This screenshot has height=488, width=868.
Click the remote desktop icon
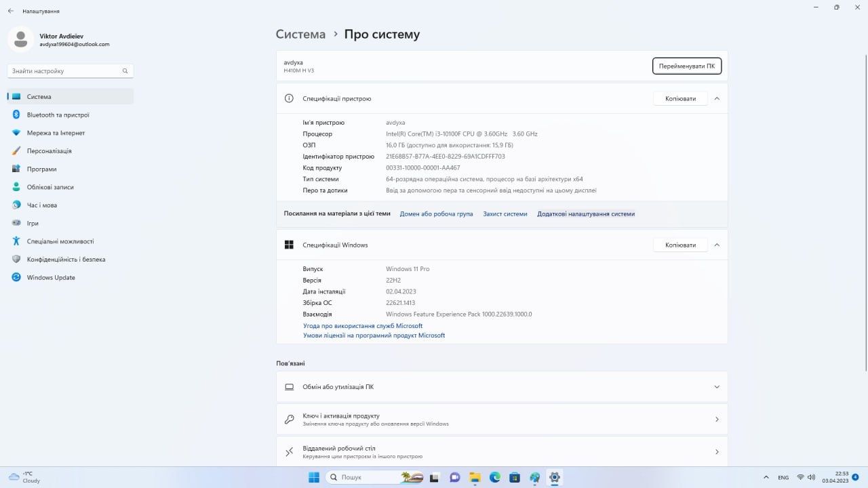(x=290, y=451)
